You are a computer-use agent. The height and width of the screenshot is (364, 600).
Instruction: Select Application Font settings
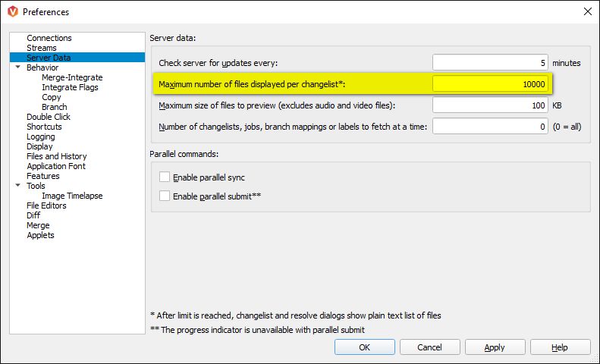(x=56, y=166)
